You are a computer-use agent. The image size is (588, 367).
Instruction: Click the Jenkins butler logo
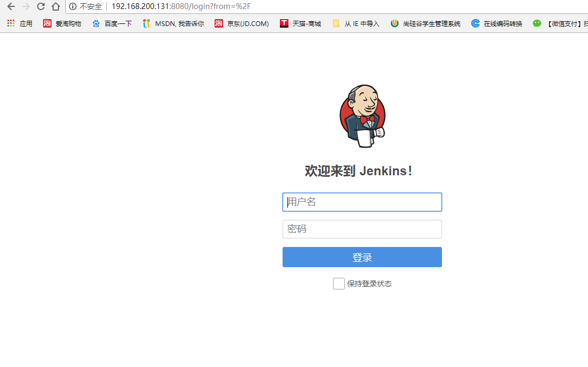(x=362, y=116)
